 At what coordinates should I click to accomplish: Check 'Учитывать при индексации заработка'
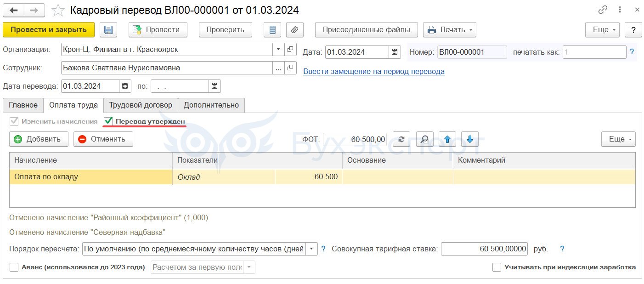pyautogui.click(x=497, y=267)
